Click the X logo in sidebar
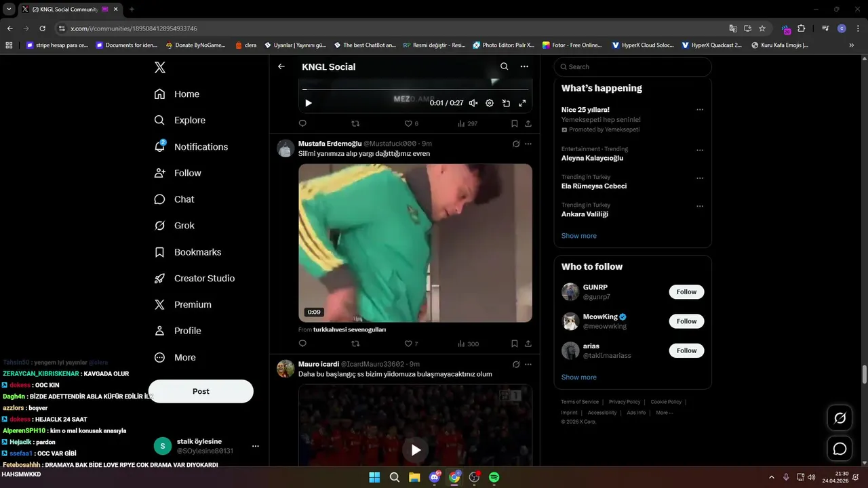This screenshot has height=488, width=868. (159, 67)
